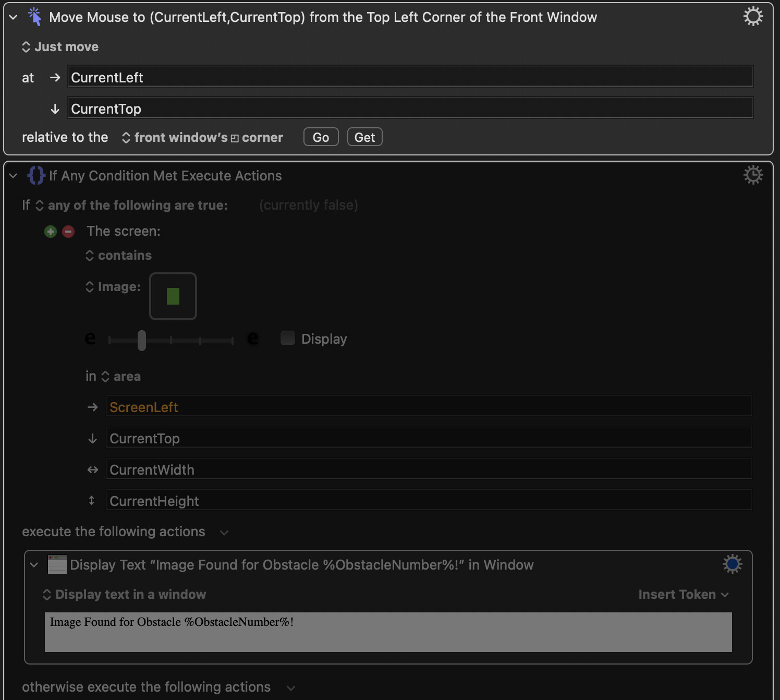This screenshot has width=780, height=700.
Task: Collapse the If Any Condition Met action
Action: (13, 176)
